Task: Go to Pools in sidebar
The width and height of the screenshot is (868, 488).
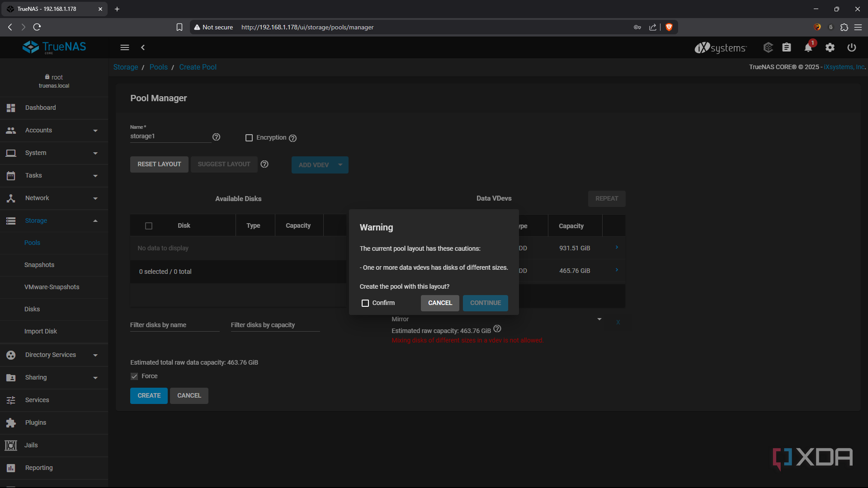Action: 54,243
